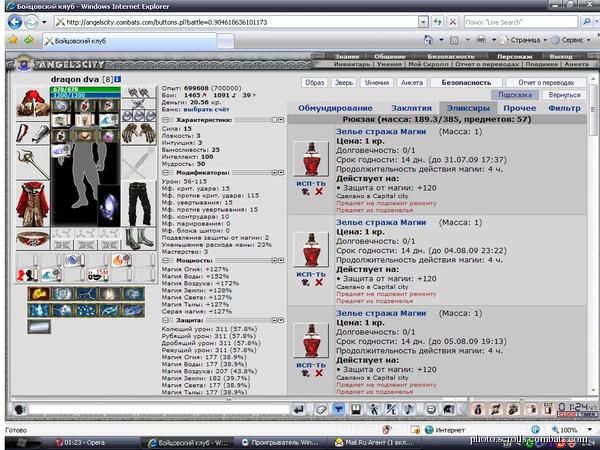Click the walking person icon in bottom bar

pyautogui.click(x=373, y=409)
